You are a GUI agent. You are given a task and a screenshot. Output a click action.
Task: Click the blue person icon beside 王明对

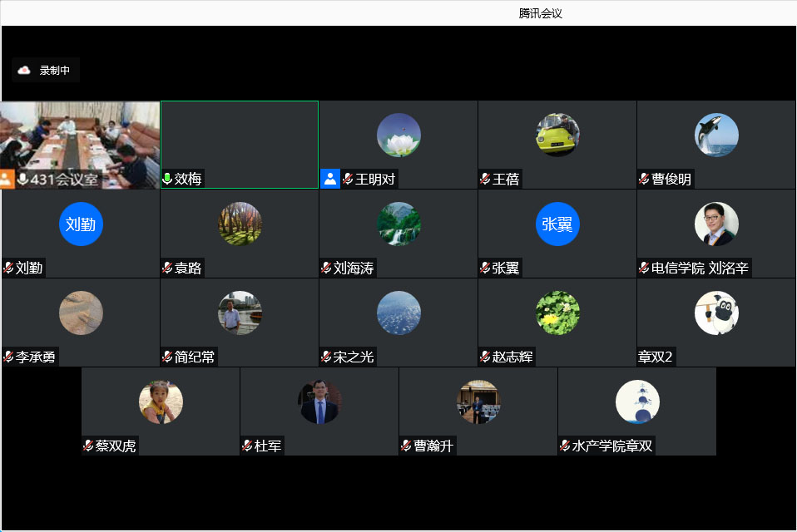click(330, 179)
